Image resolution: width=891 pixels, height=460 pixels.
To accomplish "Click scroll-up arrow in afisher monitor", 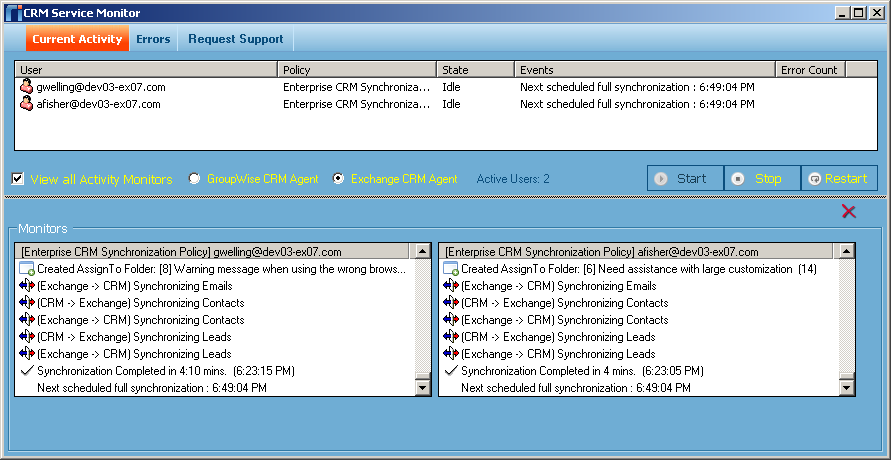I will [847, 251].
